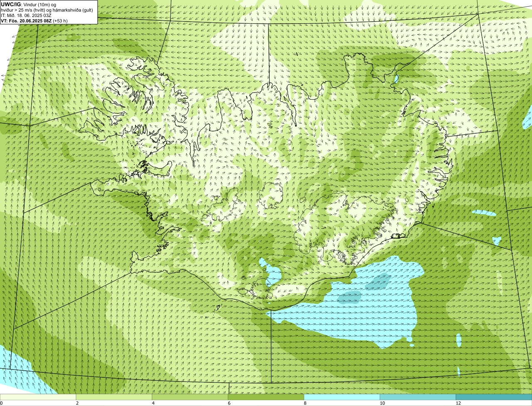Click the teal 10–12 legend swatch
The width and height of the screenshot is (532, 406).
418,397
